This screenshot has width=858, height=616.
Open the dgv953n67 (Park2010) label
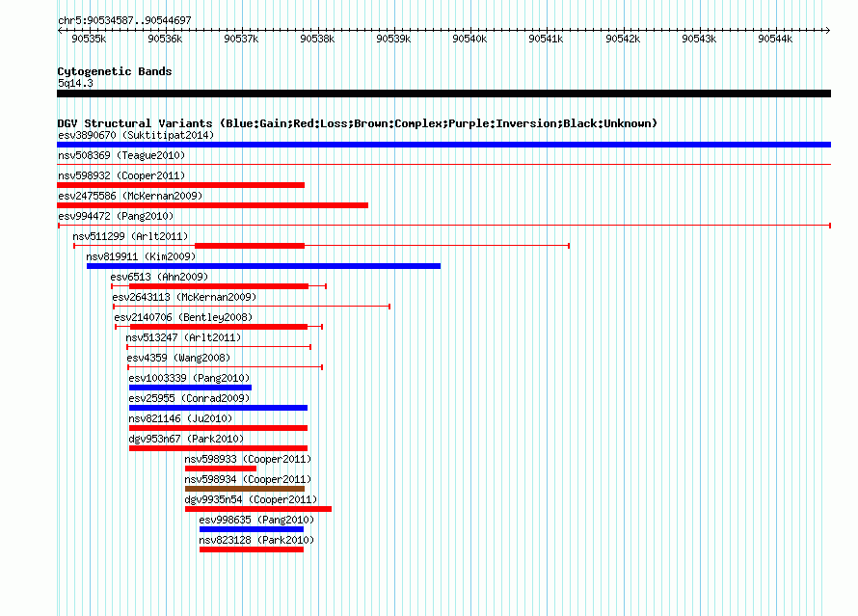tap(186, 439)
